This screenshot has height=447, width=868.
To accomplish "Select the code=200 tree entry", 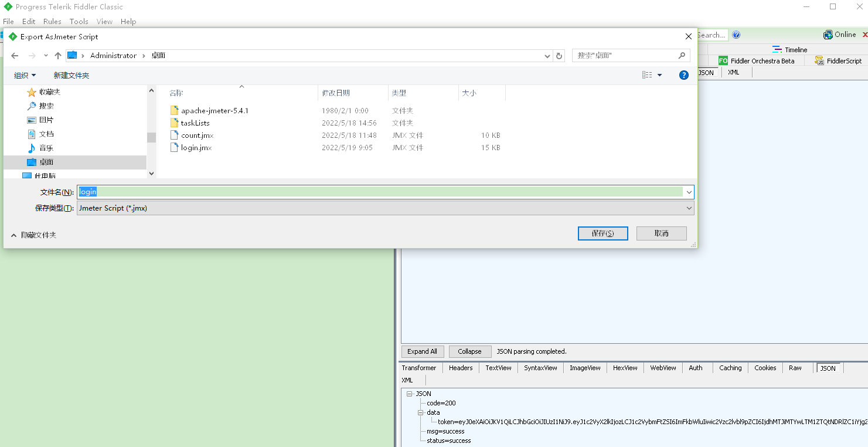I will [441, 403].
